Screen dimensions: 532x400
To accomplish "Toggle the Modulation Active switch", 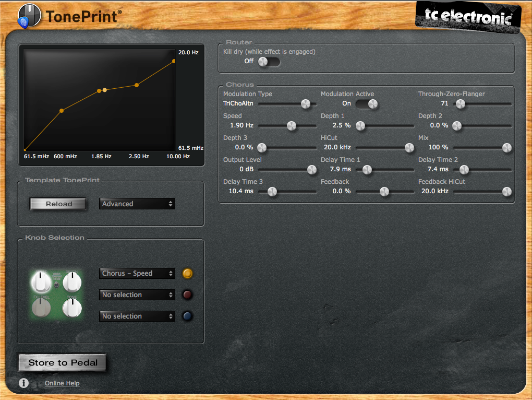I will 367,104.
